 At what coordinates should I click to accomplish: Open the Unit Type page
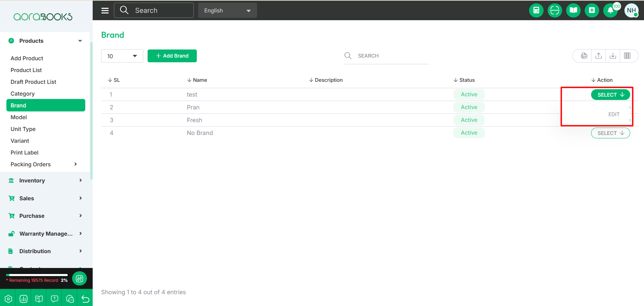point(23,129)
